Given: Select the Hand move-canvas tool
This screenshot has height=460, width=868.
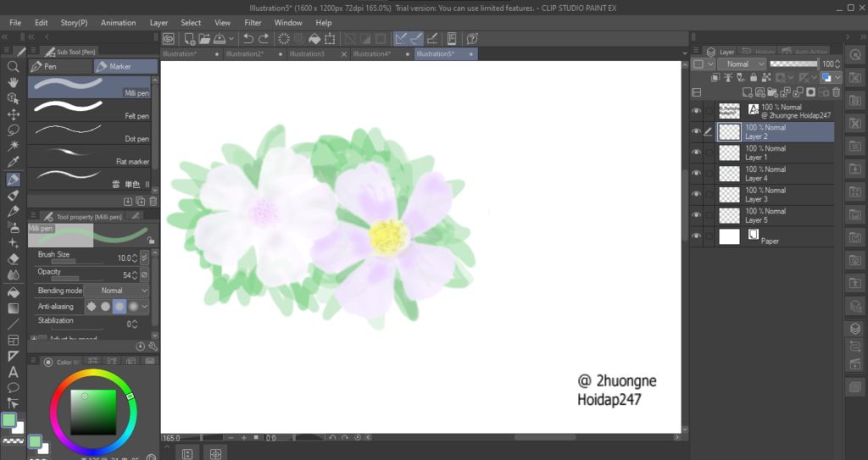Looking at the screenshot, I should click(14, 82).
